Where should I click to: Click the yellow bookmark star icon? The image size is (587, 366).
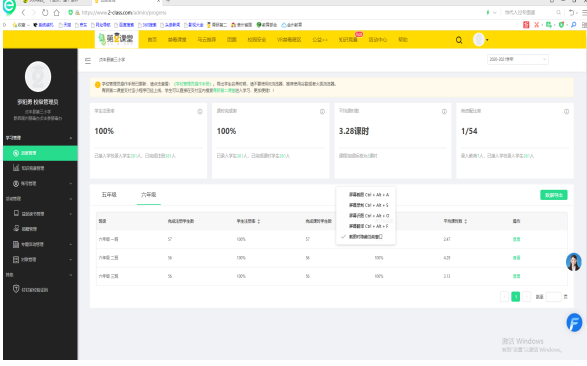(15, 25)
